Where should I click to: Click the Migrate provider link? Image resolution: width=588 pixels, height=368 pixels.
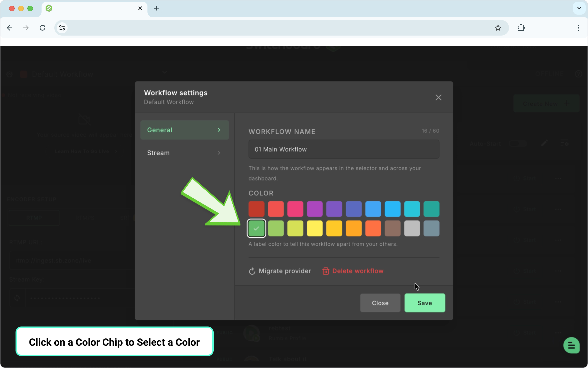pyautogui.click(x=280, y=271)
